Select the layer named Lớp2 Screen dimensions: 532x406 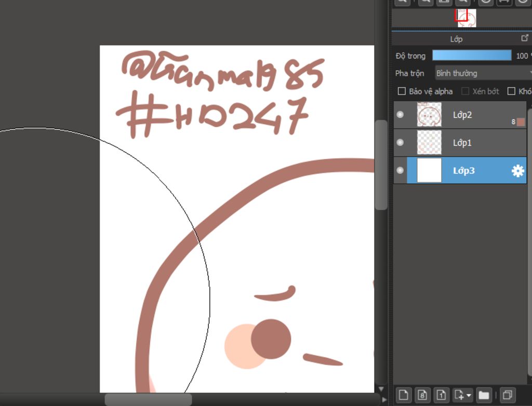tap(462, 115)
